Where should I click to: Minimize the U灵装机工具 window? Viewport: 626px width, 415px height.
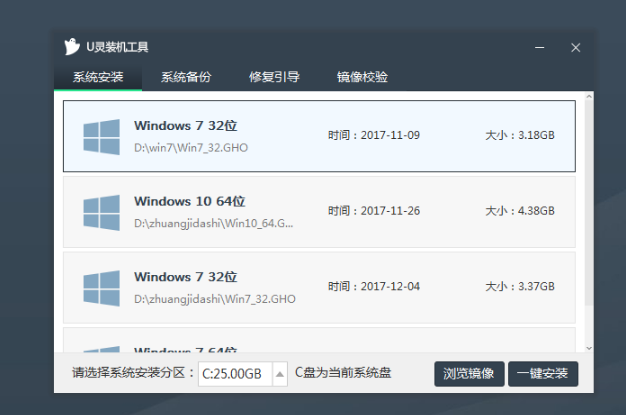click(540, 47)
